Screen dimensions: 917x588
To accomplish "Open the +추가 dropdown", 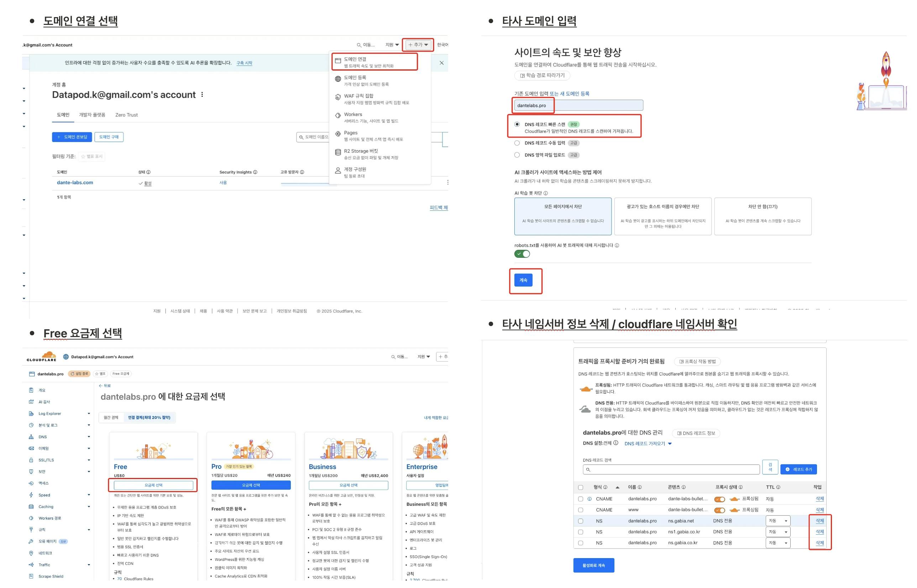I will pyautogui.click(x=418, y=45).
